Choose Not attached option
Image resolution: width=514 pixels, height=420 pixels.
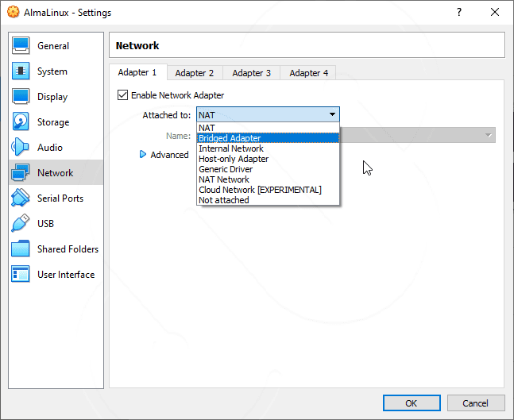point(268,200)
